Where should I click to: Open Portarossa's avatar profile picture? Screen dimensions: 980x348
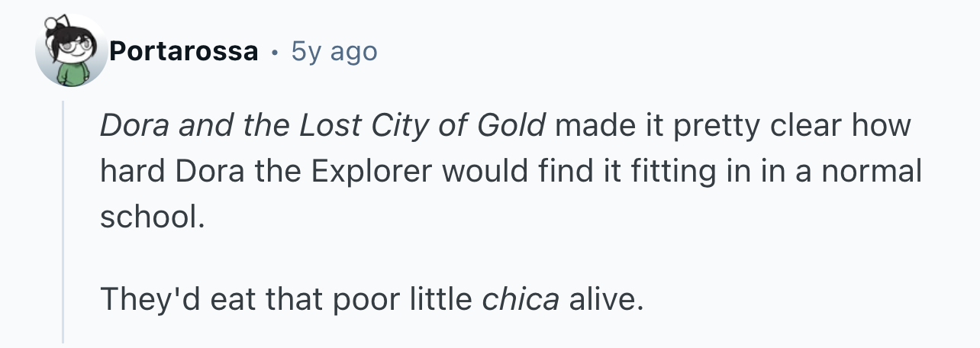pos(72,51)
